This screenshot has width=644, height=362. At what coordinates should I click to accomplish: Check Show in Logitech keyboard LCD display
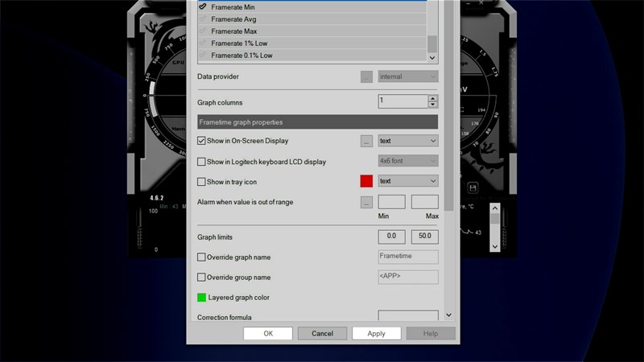coord(201,162)
